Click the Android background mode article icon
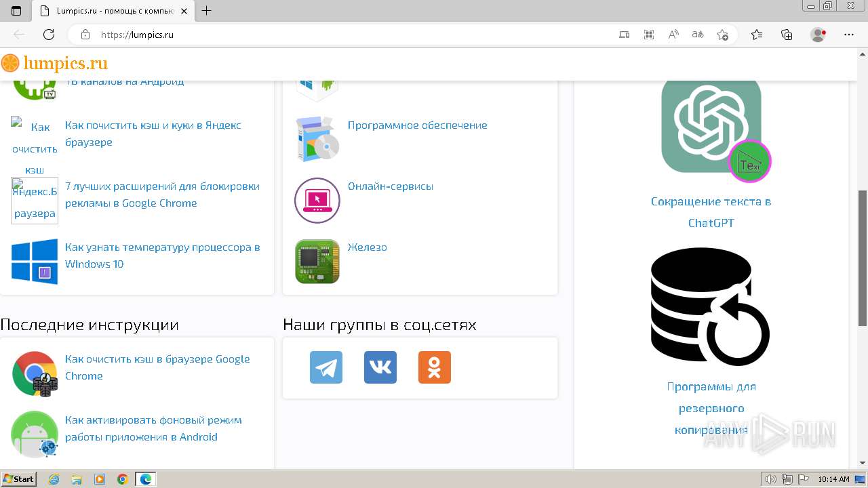Screen dimensions: 868x488 tap(35, 434)
